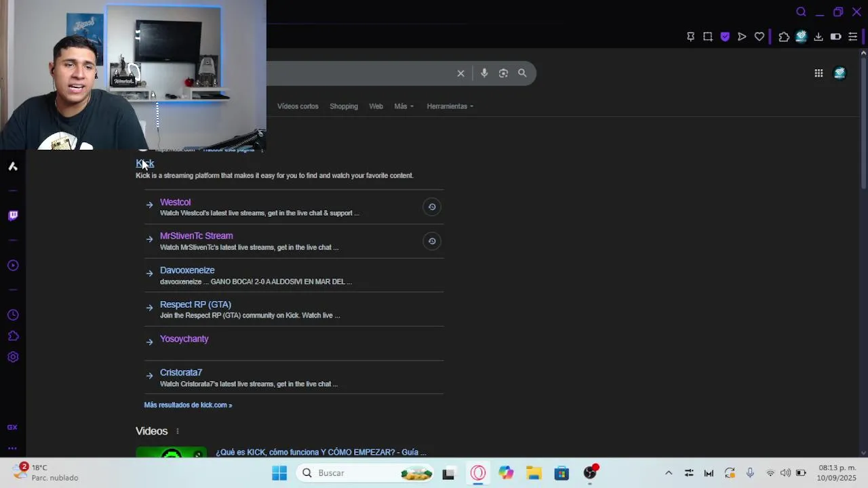Open the Cristorata7 sitelink
Screen dimensions: 868x488
181,373
